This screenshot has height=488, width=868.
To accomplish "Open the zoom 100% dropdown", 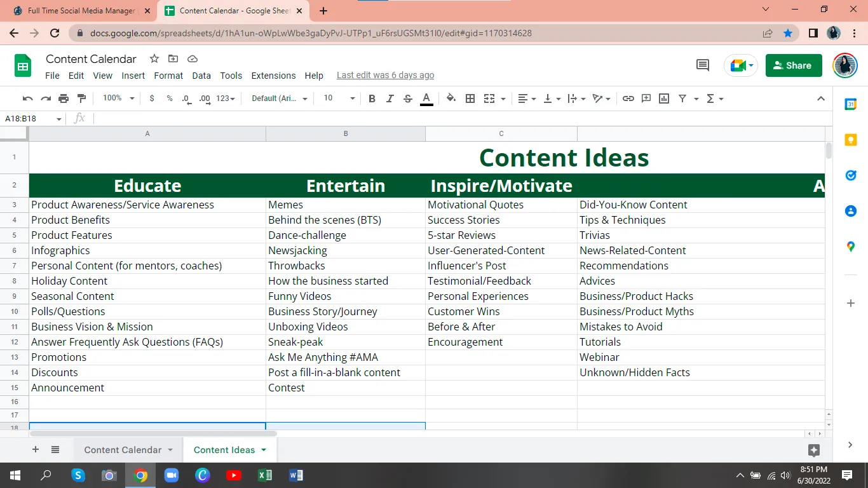I will pos(118,98).
